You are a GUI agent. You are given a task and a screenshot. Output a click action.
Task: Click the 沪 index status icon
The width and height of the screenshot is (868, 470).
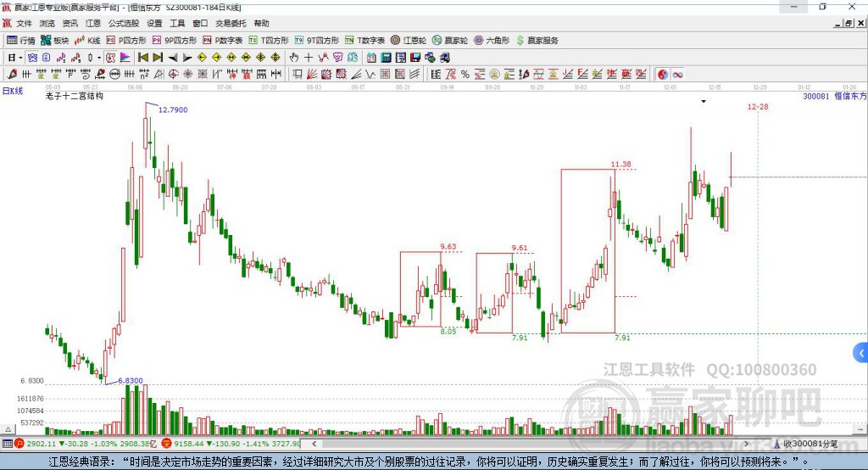(19, 444)
